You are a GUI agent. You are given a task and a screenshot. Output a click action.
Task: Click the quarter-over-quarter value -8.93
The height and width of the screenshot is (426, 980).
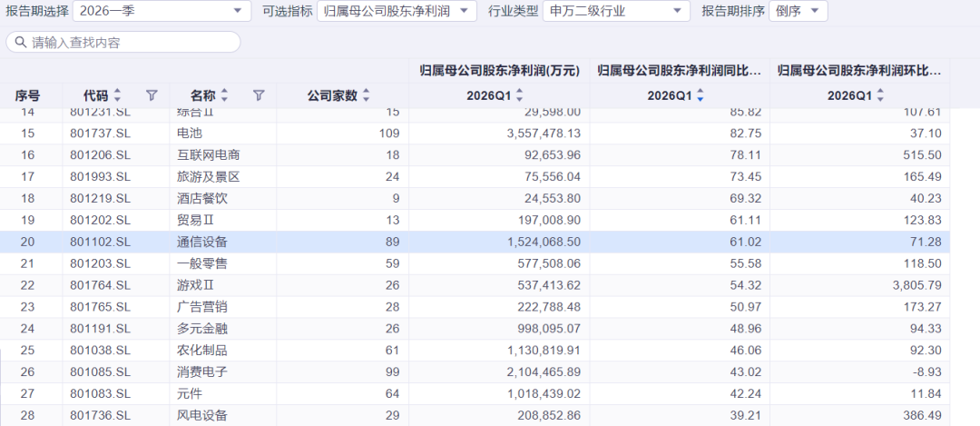[927, 372]
